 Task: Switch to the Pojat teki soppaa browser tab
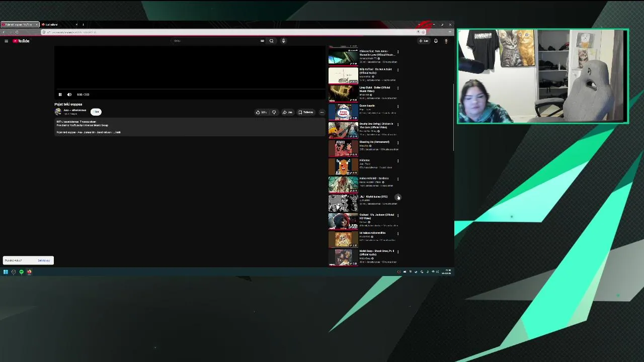[x=19, y=25]
